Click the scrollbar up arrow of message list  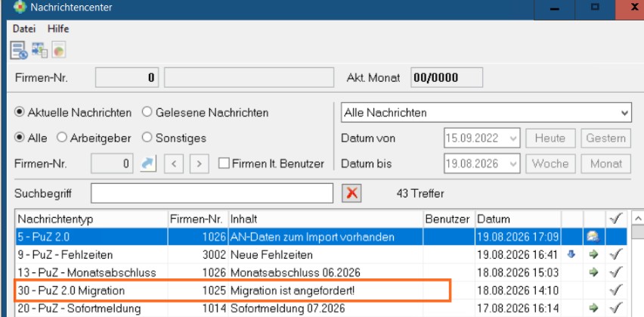pyautogui.click(x=637, y=219)
